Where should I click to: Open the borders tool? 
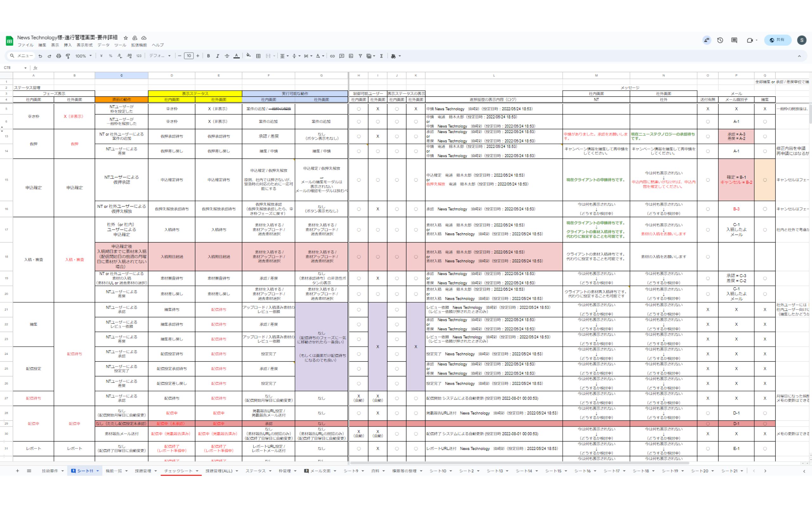click(x=259, y=56)
